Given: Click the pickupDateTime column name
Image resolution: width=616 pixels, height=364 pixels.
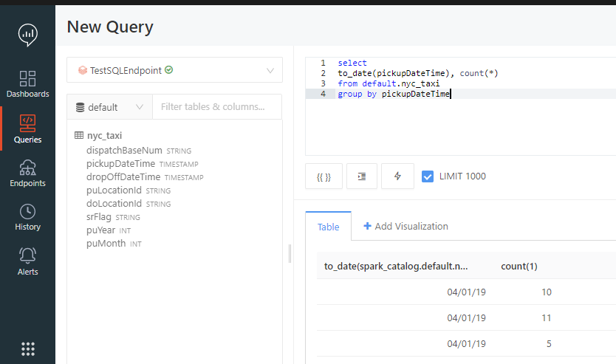Looking at the screenshot, I should pyautogui.click(x=120, y=163).
